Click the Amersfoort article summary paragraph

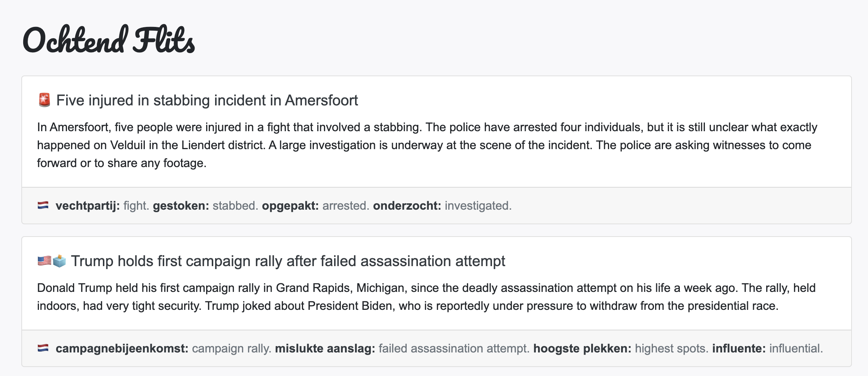click(427, 145)
